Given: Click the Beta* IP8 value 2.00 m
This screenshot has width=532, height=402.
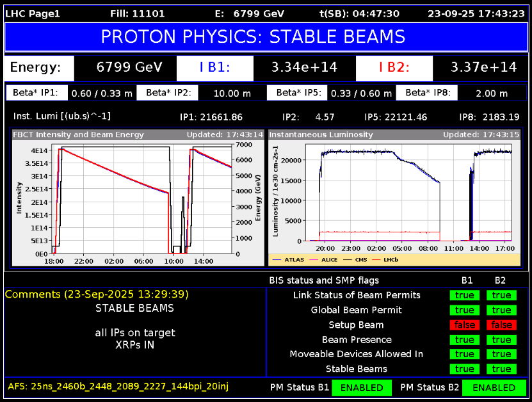Looking at the screenshot, I should 492,93.
